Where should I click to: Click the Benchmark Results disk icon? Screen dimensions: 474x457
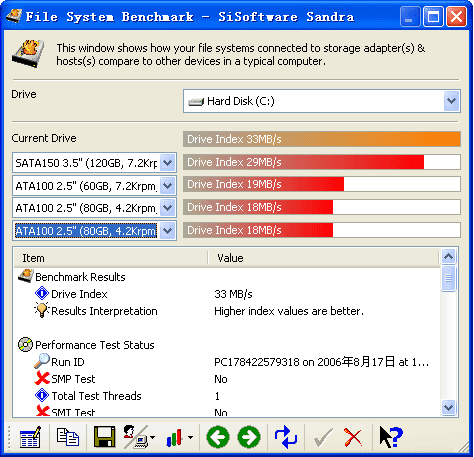coord(26,276)
